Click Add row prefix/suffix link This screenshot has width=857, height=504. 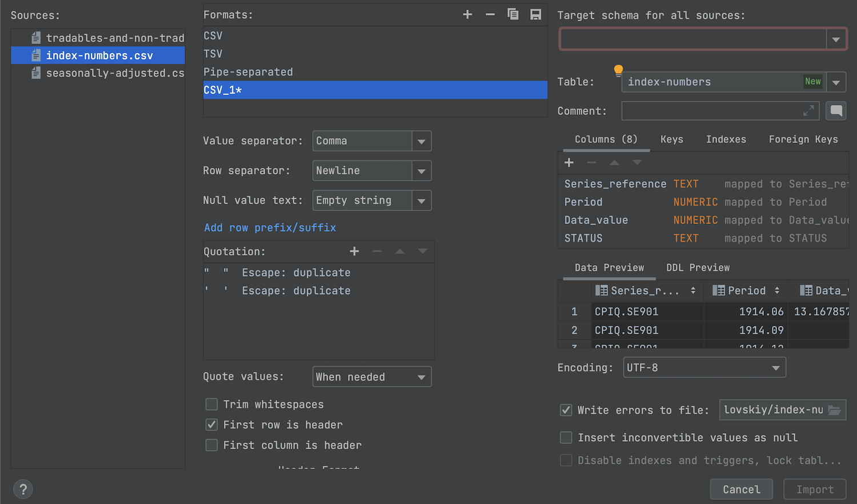click(x=270, y=228)
